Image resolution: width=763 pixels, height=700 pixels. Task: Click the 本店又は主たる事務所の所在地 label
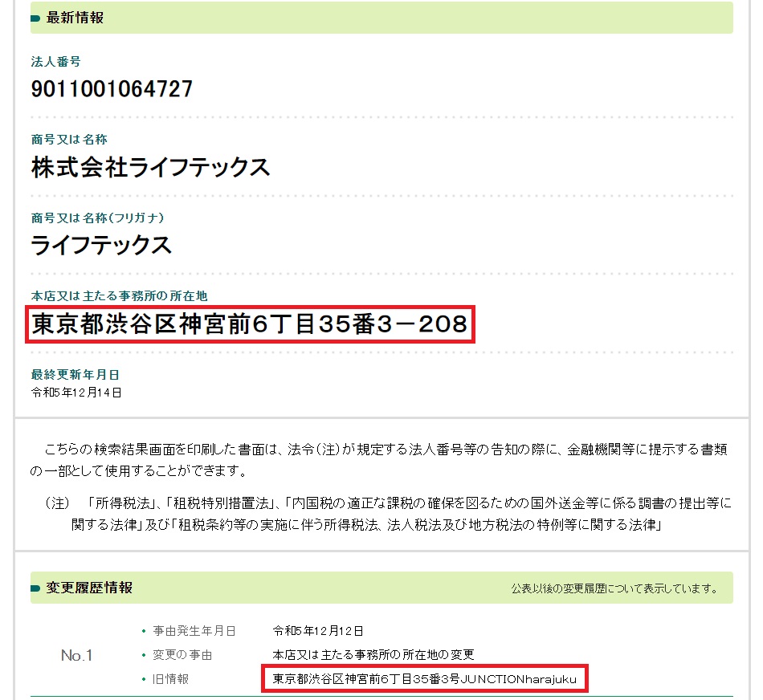[119, 295]
